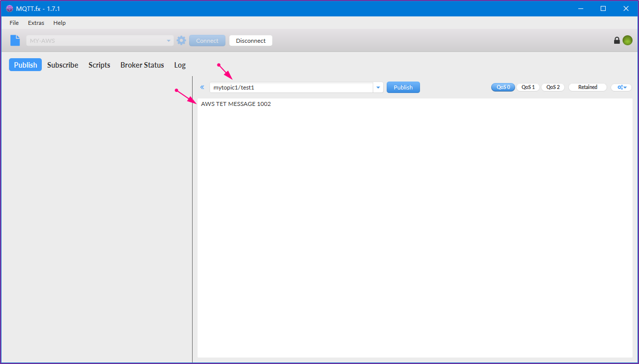The height and width of the screenshot is (364, 639).
Task: Click the MQTT.fx app icon in title bar
Action: pos(9,8)
